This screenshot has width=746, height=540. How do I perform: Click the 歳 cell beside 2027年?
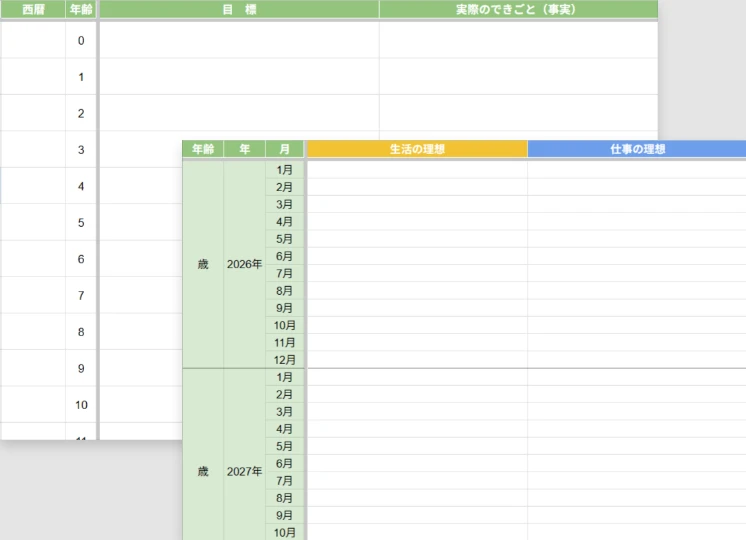[203, 471]
